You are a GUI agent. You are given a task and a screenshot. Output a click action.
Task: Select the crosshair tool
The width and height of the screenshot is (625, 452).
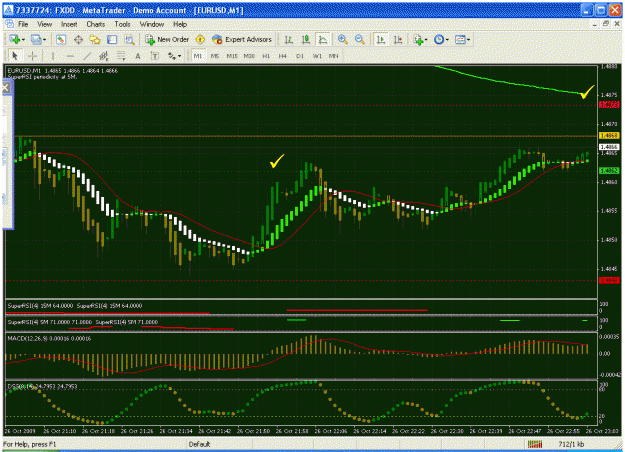[33, 56]
